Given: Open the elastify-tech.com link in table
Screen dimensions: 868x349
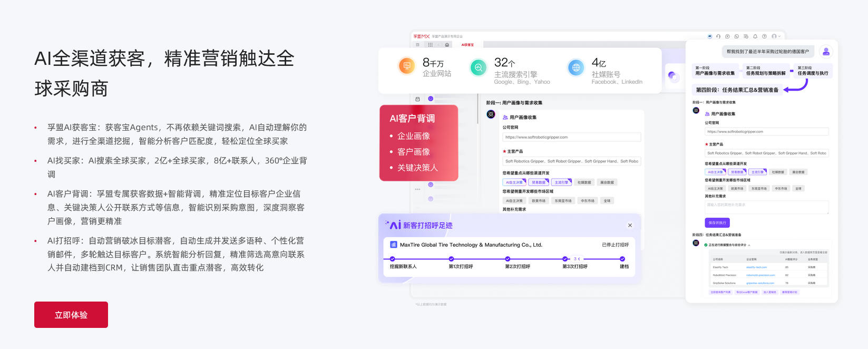Looking at the screenshot, I should coord(756,267).
